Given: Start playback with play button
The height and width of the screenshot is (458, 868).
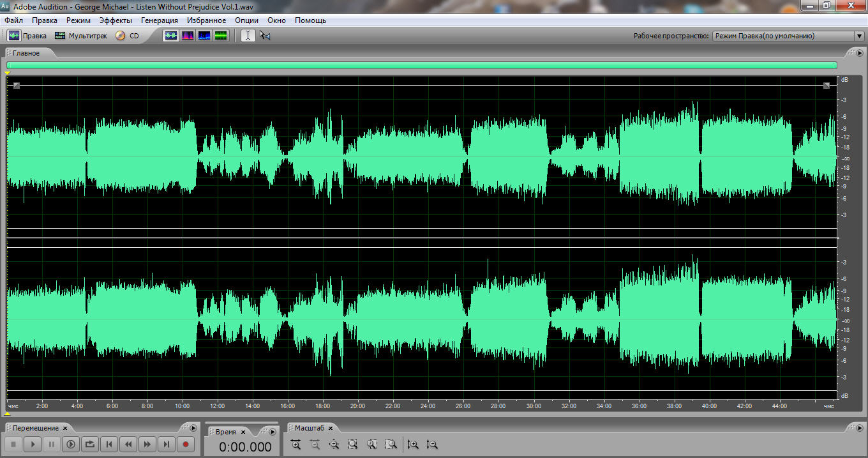Looking at the screenshot, I should click(33, 444).
